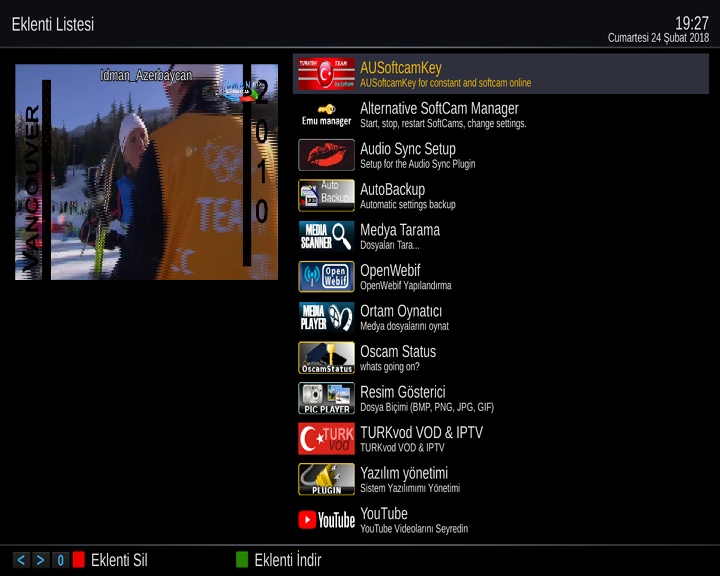
Task: Click the Emu manager key icon
Action: [326, 114]
